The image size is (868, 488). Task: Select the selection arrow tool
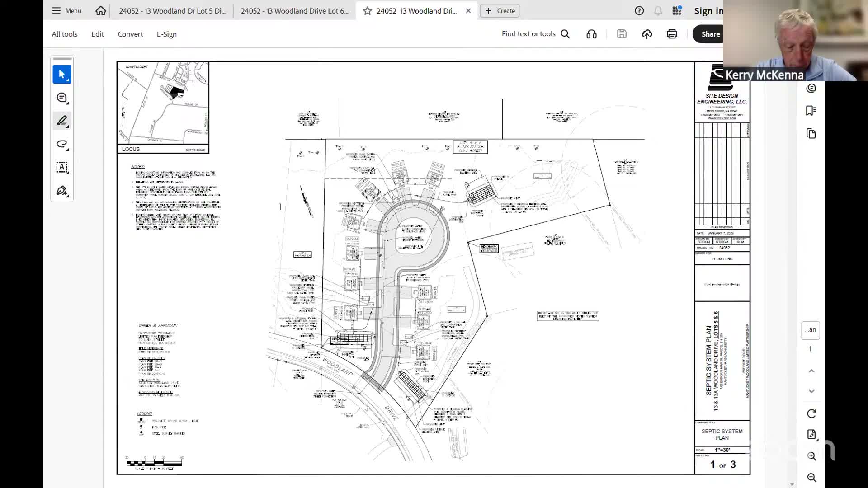click(x=62, y=74)
